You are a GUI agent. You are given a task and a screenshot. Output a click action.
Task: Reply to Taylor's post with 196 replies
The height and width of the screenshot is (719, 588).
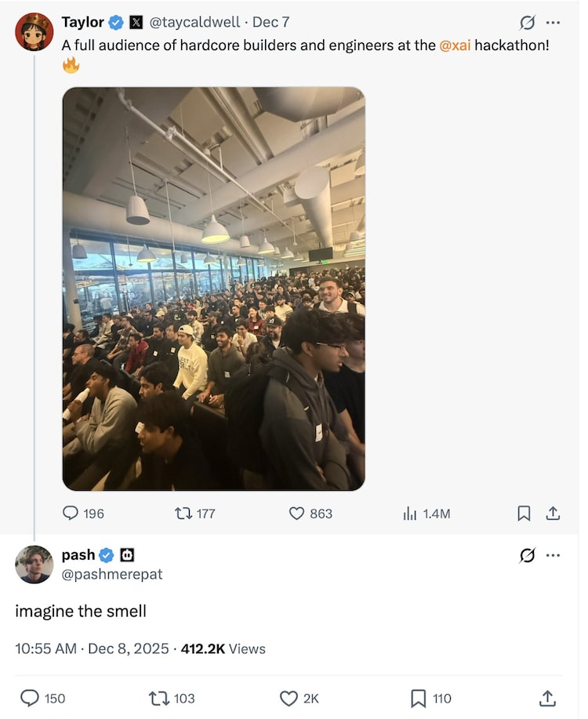coord(83,513)
